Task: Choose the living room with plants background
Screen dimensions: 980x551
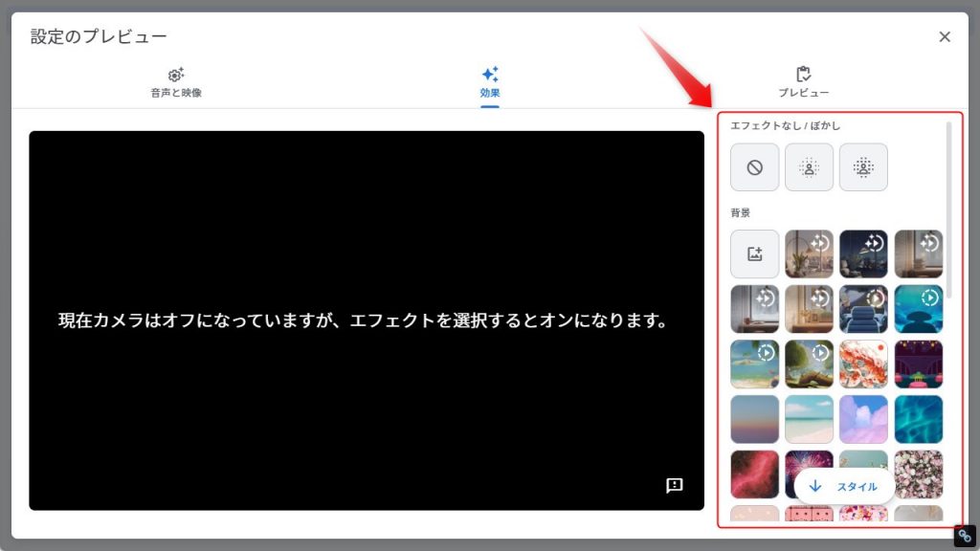Action: tap(809, 253)
